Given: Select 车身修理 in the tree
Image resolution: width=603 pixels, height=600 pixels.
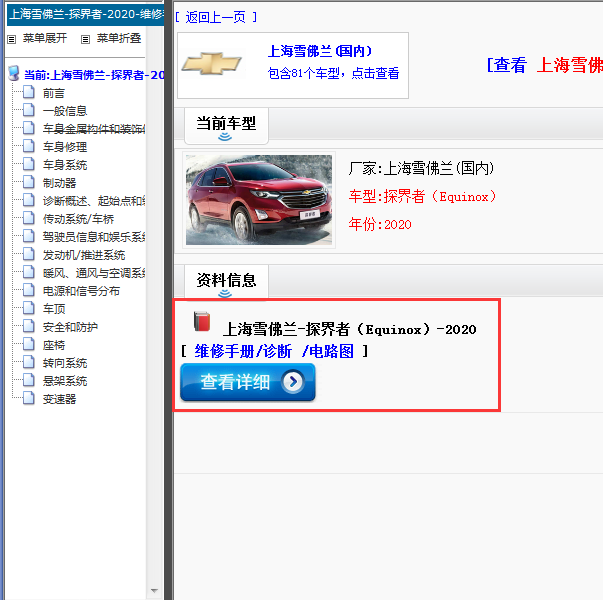Looking at the screenshot, I should tap(65, 147).
